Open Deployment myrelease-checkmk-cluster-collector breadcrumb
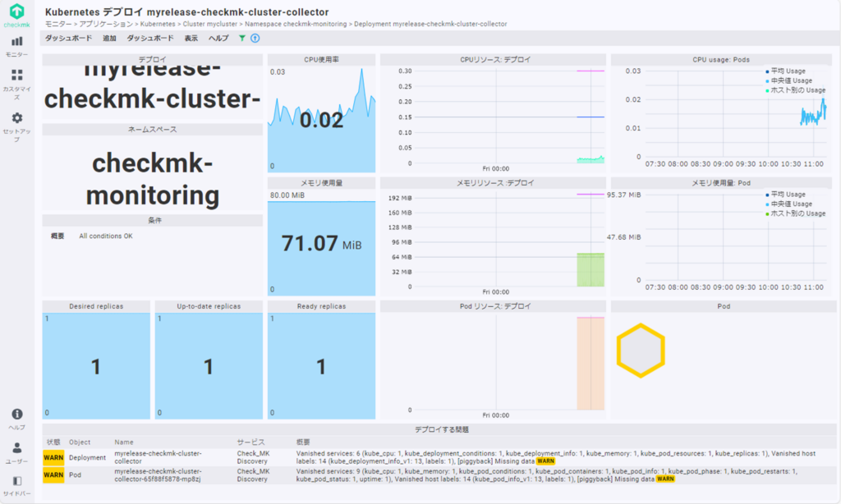 [x=430, y=24]
